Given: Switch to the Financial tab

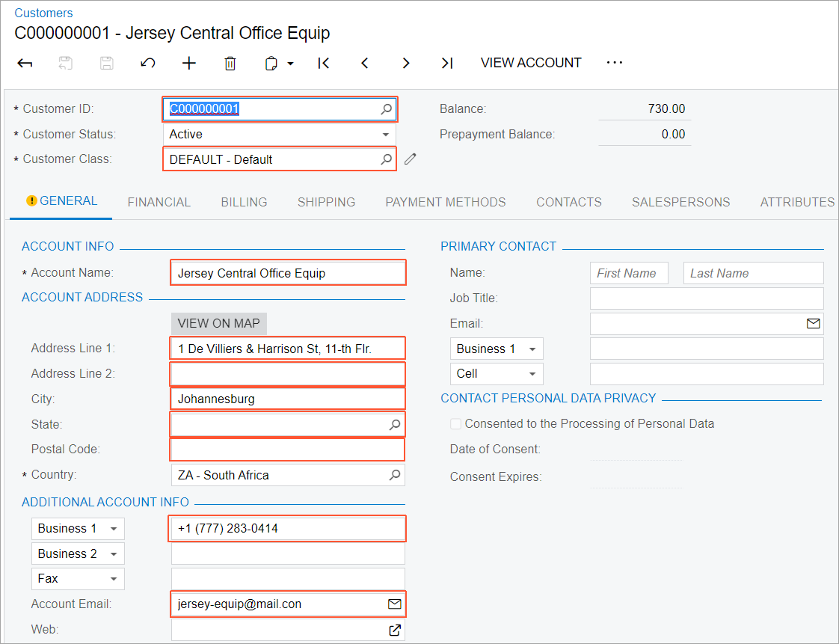Looking at the screenshot, I should pos(159,202).
